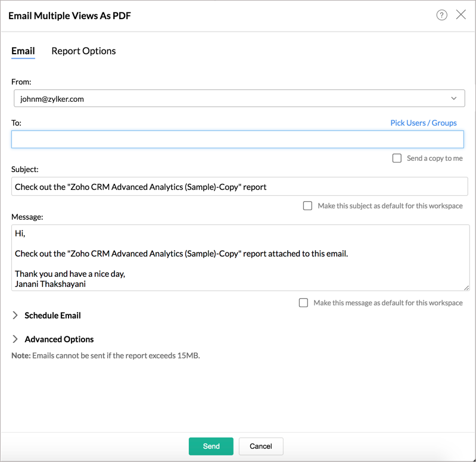Open the help question mark icon
Screen dimensions: 476x462
[441, 15]
